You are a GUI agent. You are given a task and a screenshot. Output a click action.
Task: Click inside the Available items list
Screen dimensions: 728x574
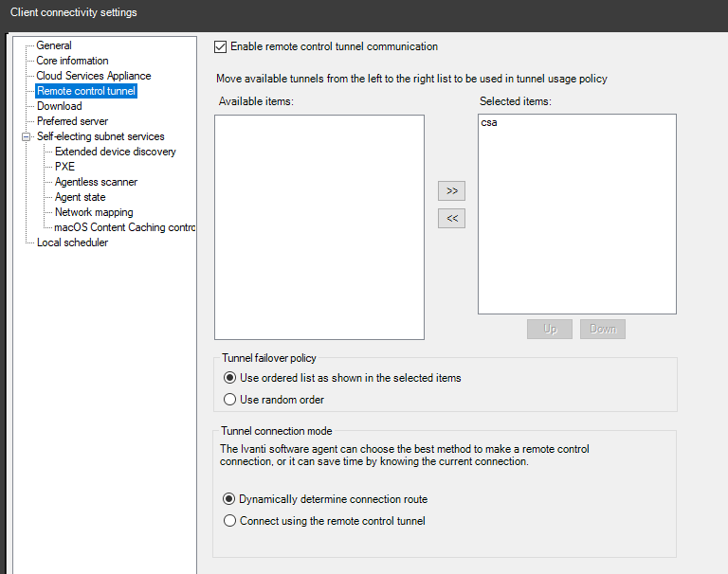318,227
